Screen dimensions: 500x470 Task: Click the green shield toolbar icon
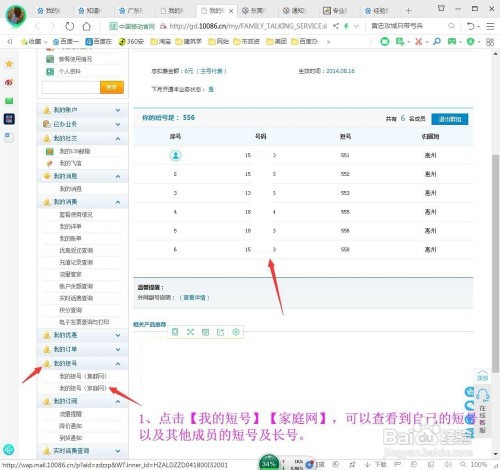click(x=470, y=42)
